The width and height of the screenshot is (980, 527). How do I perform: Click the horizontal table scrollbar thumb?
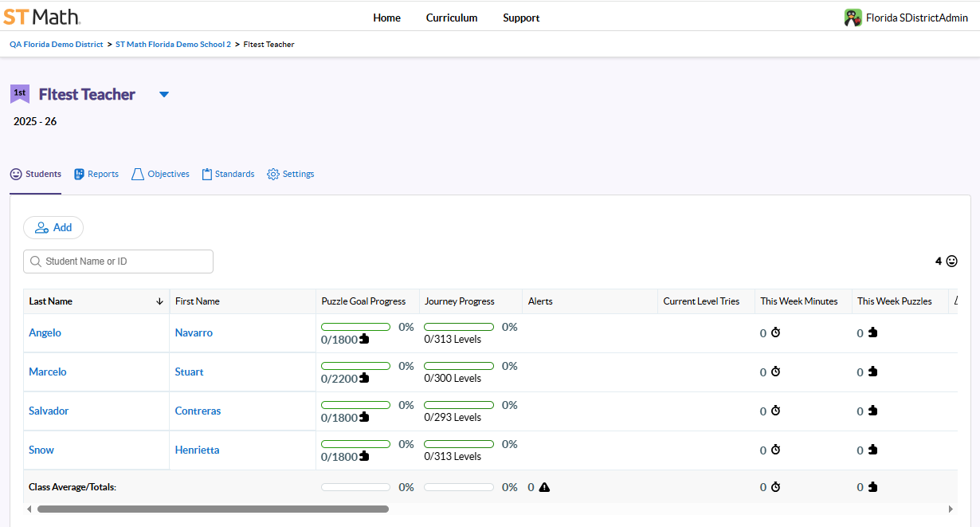coord(213,509)
